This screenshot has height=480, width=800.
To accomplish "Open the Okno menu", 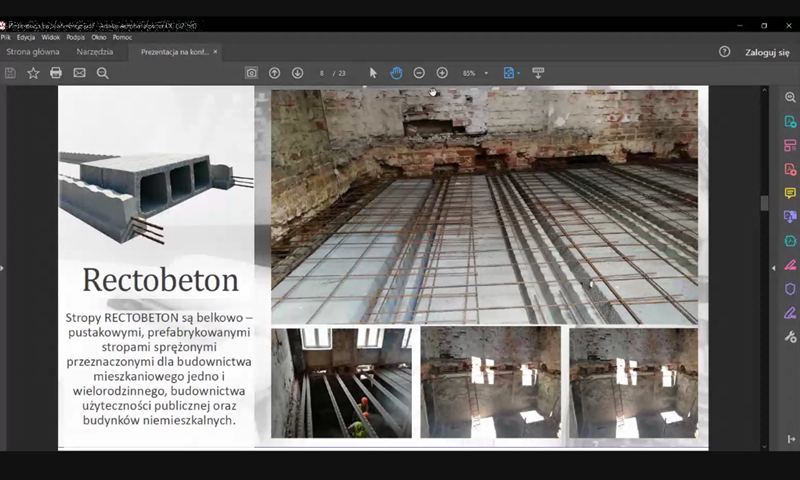I will pos(99,37).
